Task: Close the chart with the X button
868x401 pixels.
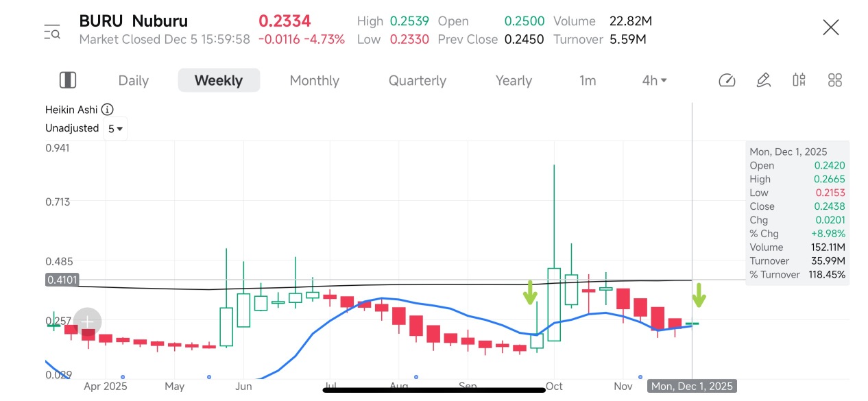Action: click(831, 27)
